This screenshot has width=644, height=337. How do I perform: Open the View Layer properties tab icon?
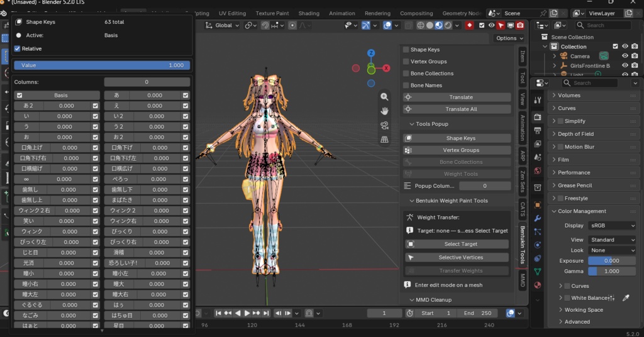pyautogui.click(x=537, y=144)
